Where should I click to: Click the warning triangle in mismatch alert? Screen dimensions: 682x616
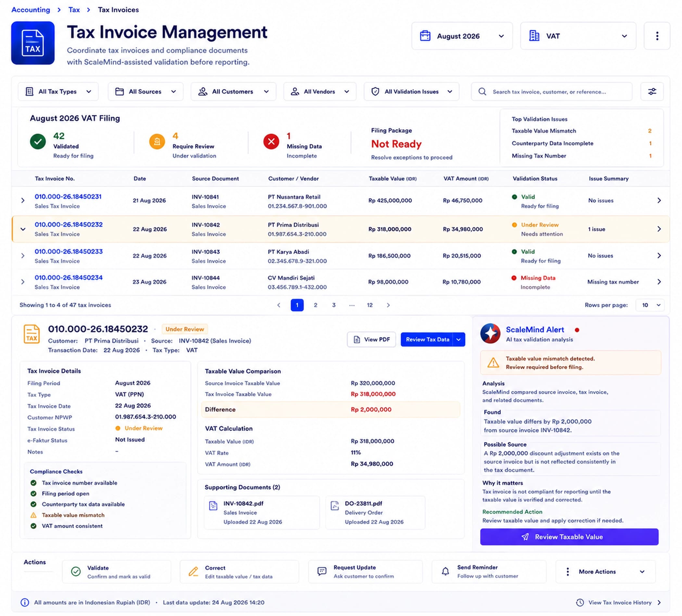493,363
